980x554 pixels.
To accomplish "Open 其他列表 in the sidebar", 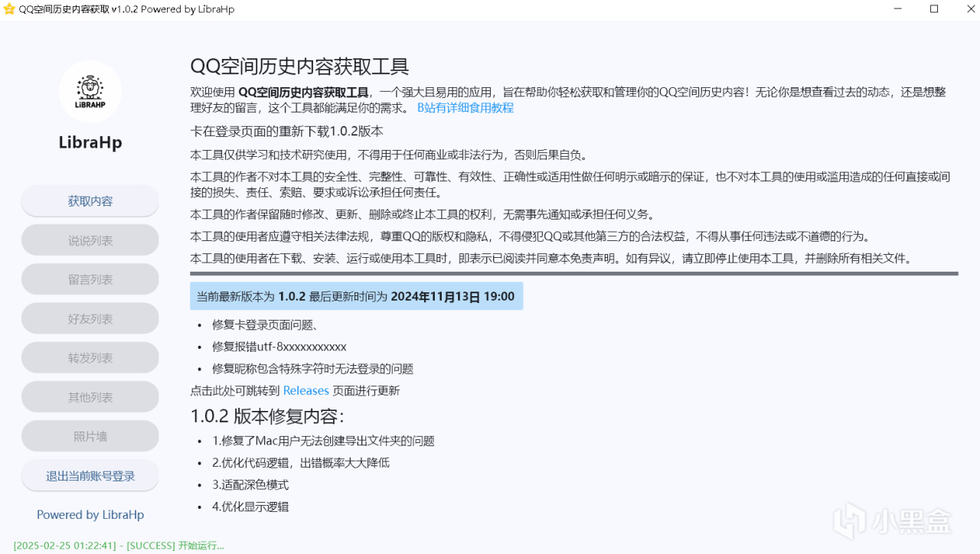I will click(90, 397).
